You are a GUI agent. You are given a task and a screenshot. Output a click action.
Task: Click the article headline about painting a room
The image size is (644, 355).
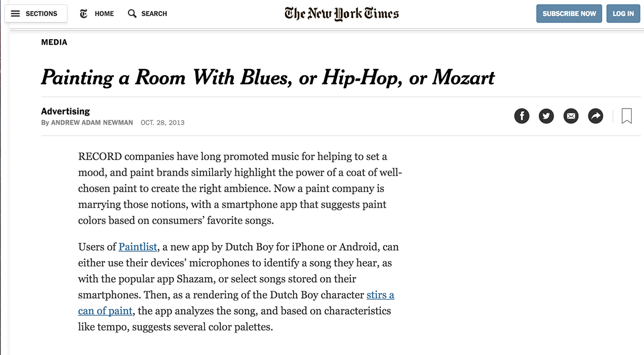click(268, 78)
